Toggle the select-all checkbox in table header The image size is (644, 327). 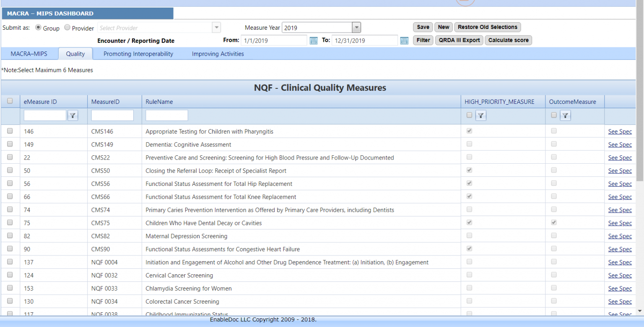point(10,101)
